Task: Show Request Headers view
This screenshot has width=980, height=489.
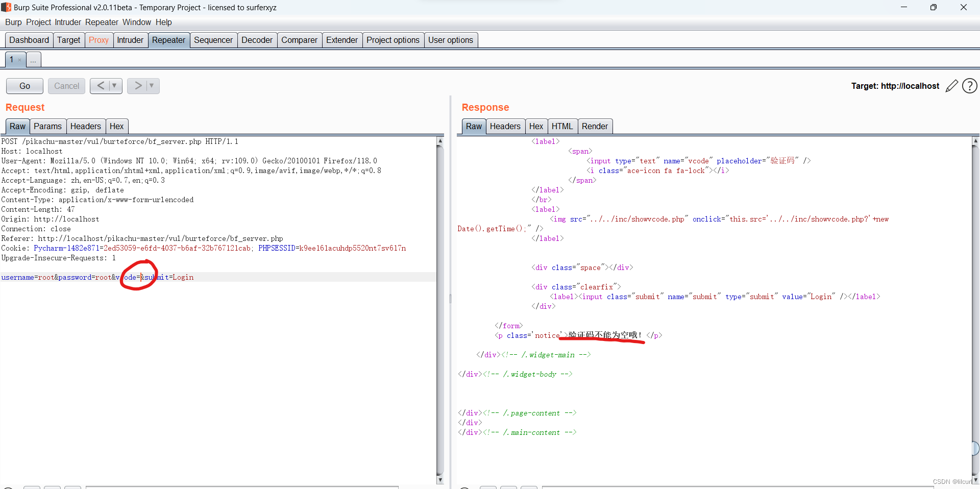Action: [85, 127]
